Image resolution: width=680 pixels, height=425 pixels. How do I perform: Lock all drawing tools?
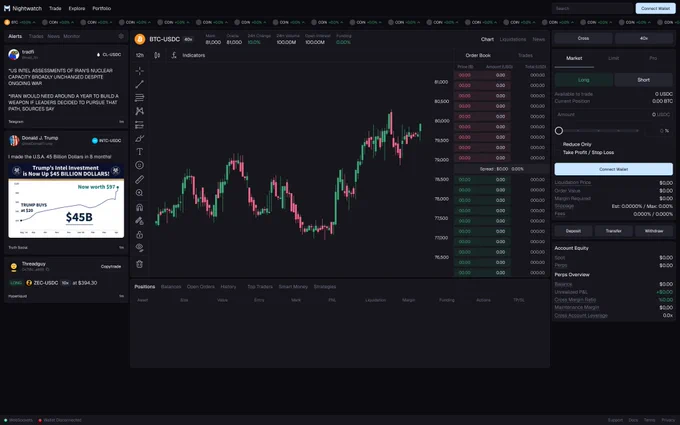[x=139, y=235]
